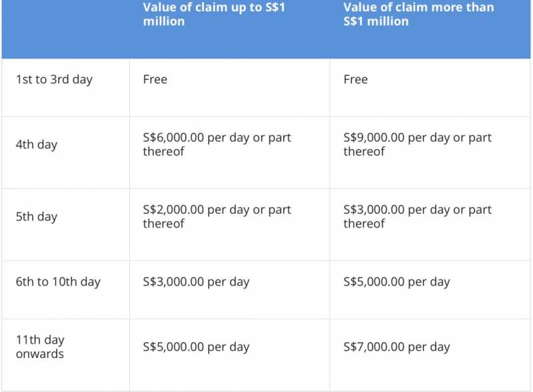Click the 5th day S$3,000.00 fee cell
This screenshot has width=533, height=392.
[x=417, y=210]
